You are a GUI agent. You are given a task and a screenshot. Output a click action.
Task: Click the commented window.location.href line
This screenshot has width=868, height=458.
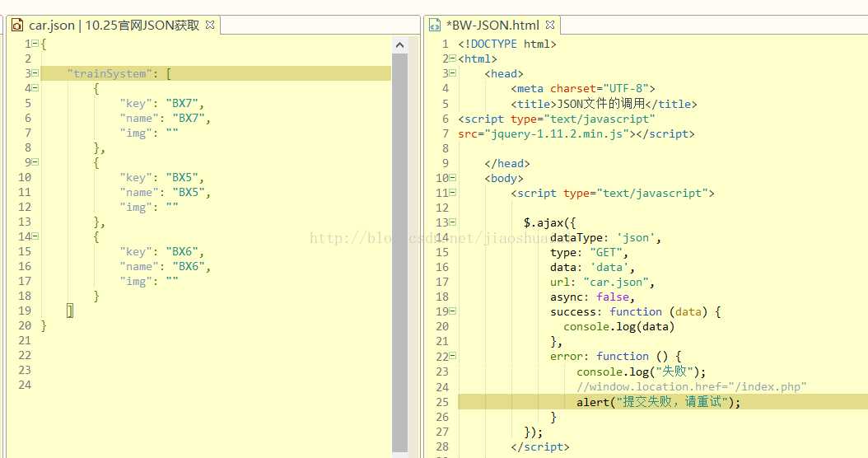coord(692,386)
